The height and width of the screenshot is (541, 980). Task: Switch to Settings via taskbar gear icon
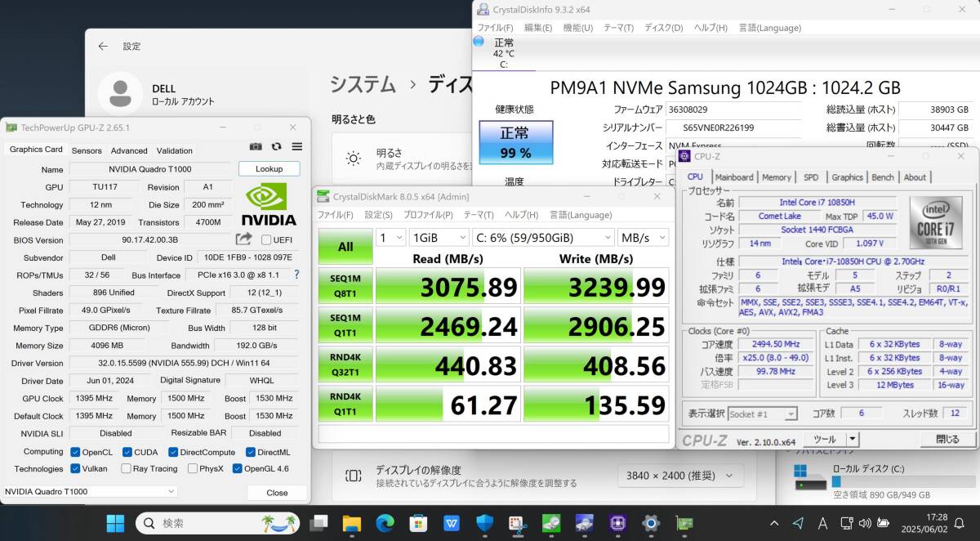(x=650, y=523)
